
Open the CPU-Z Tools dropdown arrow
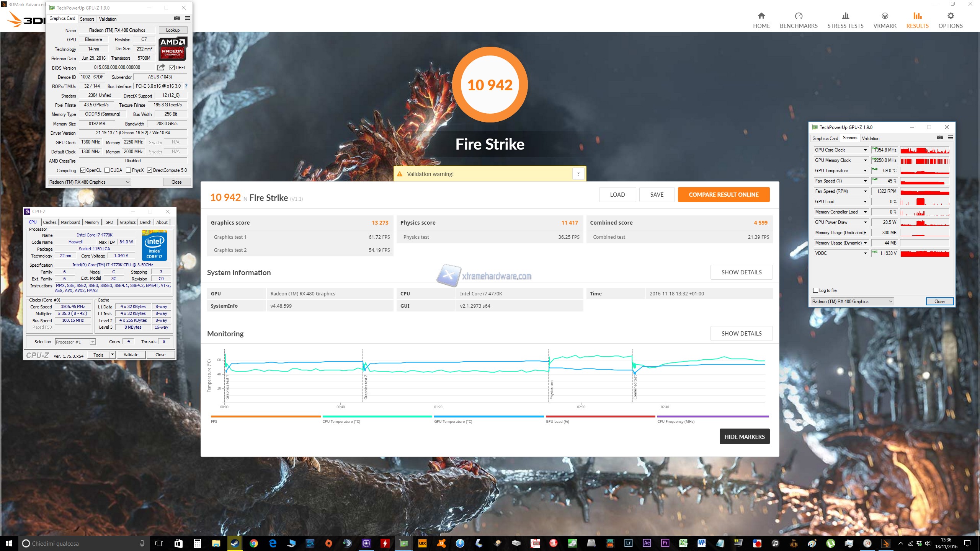(112, 355)
